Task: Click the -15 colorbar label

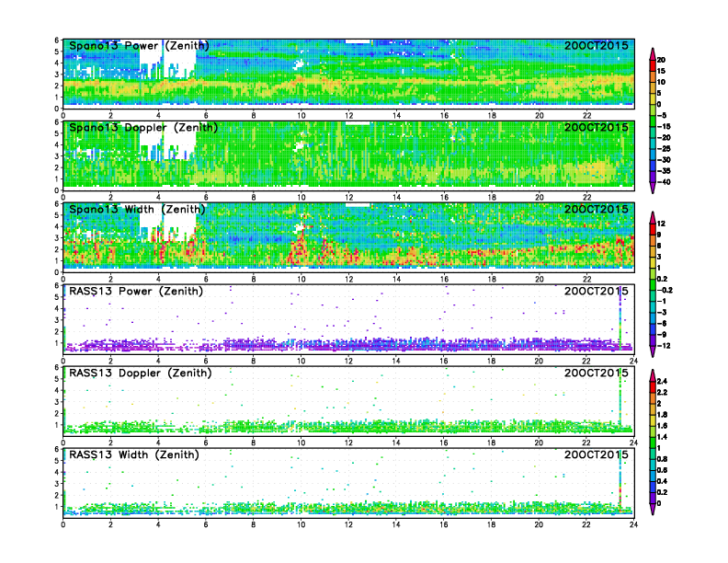Action: tap(664, 126)
